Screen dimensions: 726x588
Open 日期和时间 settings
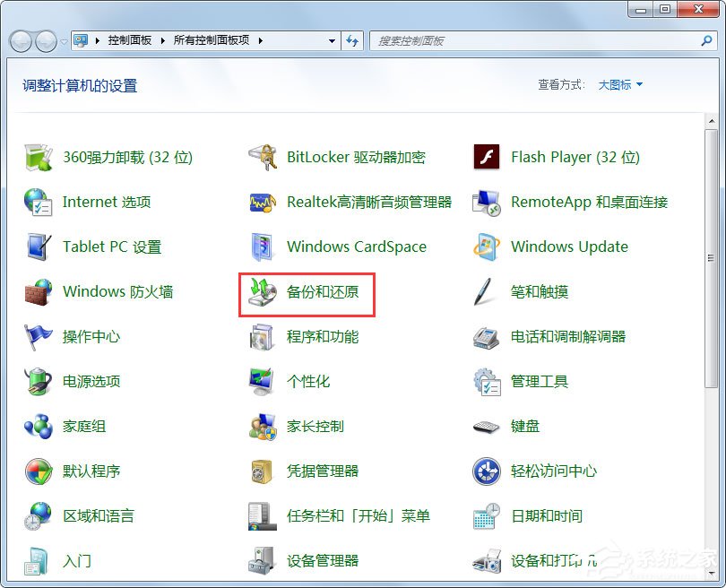548,515
